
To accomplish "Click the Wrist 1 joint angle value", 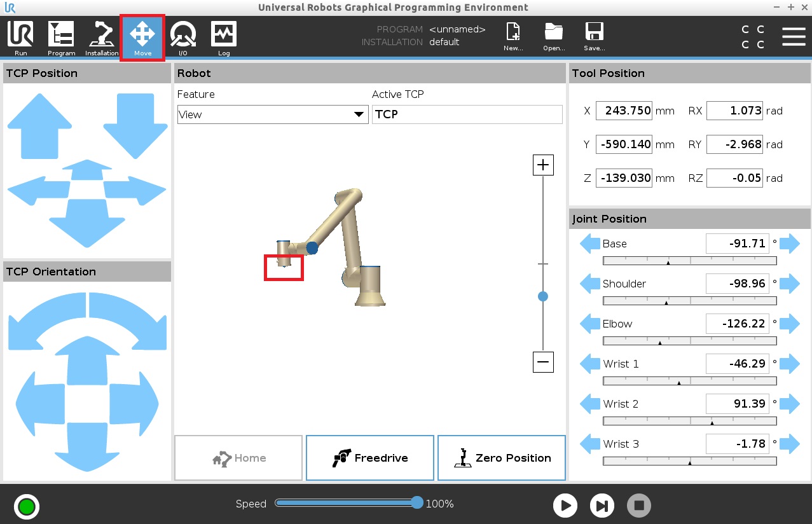I will (x=738, y=364).
